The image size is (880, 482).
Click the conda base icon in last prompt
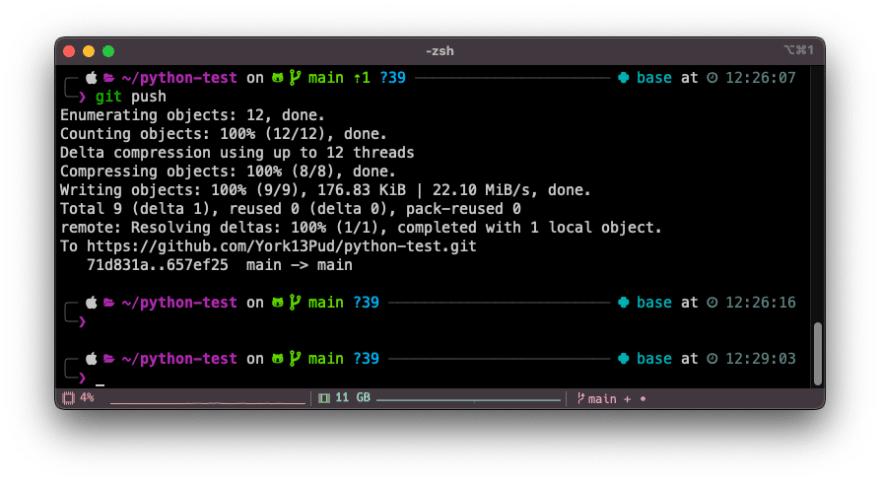[x=623, y=359]
